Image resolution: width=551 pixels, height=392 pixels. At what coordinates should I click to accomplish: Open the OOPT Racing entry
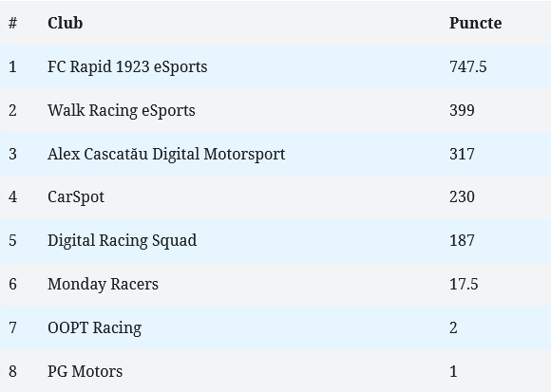(x=95, y=327)
